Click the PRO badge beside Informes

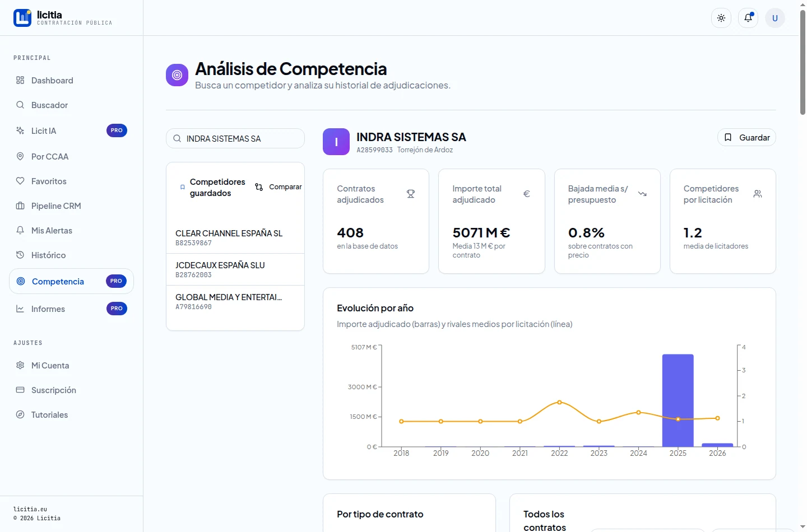pos(117,309)
